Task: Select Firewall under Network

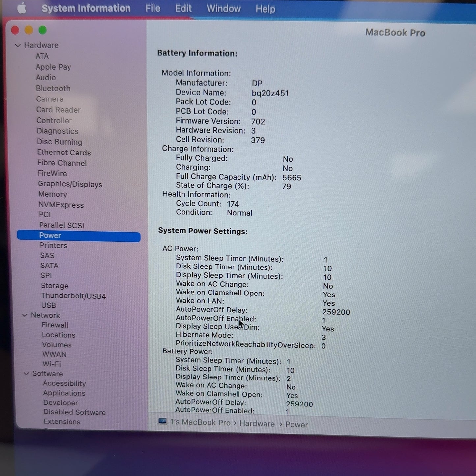Action: [55, 325]
